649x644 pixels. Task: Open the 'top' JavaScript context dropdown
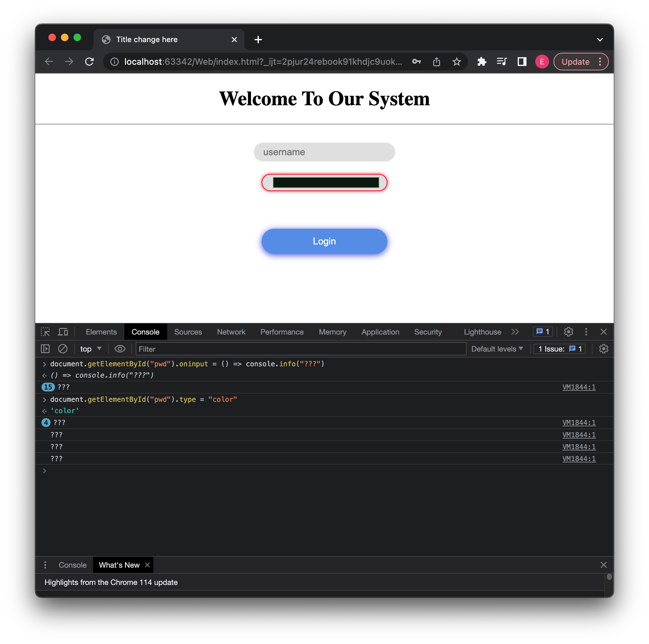(91, 349)
